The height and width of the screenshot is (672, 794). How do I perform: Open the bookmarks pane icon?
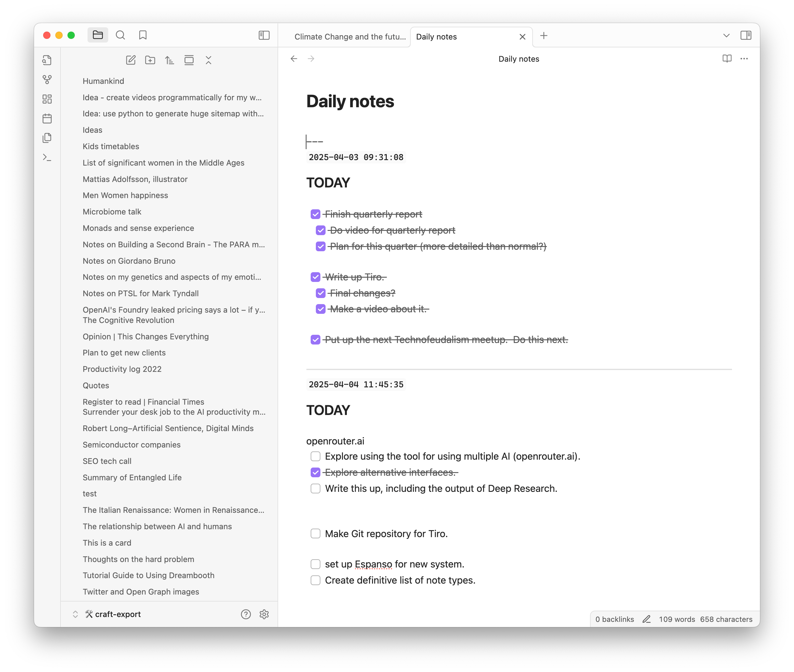click(x=143, y=36)
